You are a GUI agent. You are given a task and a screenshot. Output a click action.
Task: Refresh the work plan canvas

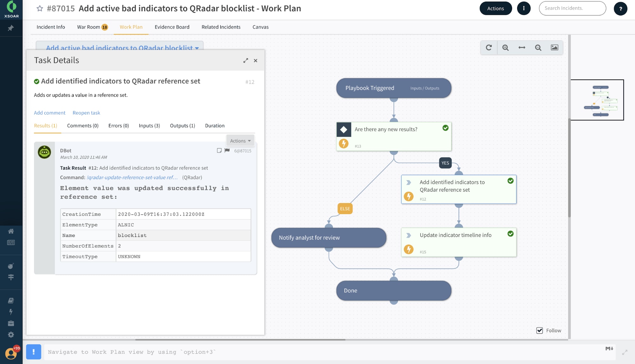(x=489, y=48)
